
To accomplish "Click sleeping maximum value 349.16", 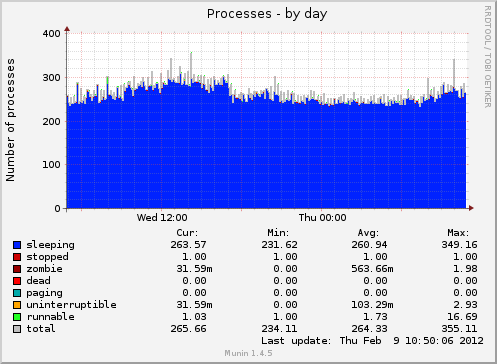I will [460, 245].
